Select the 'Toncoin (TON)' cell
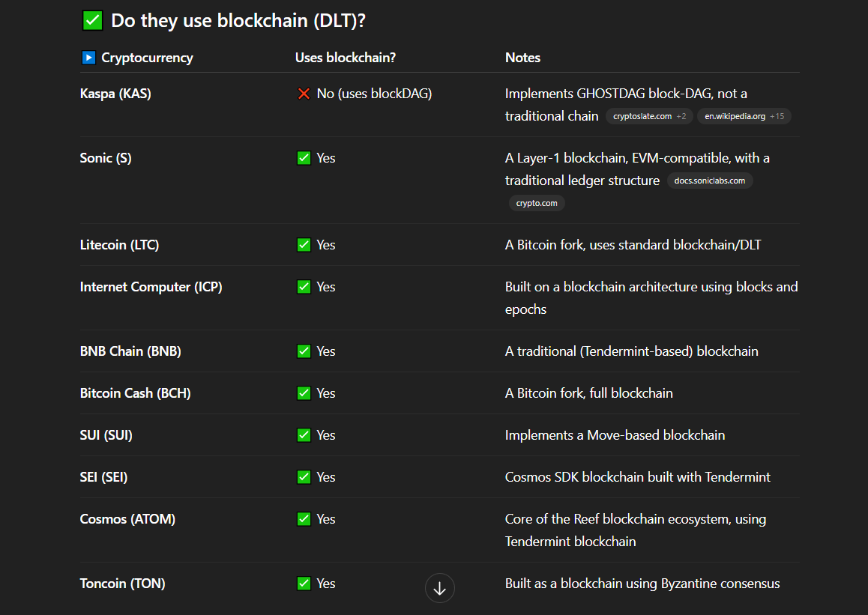The image size is (868, 615). point(122,584)
